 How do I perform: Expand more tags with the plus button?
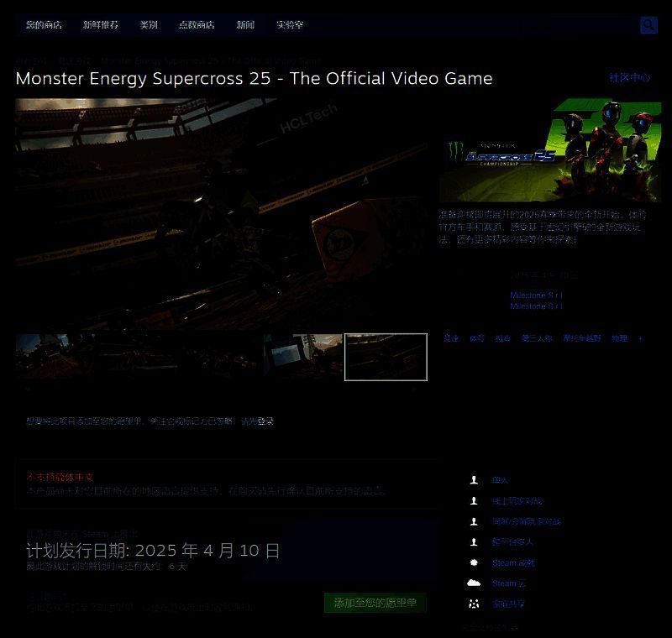coord(640,338)
